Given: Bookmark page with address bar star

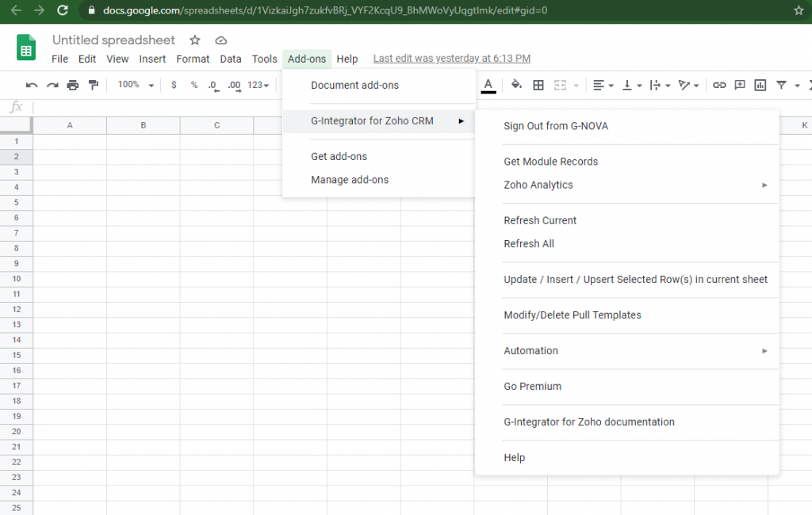Looking at the screenshot, I should coord(799,10).
